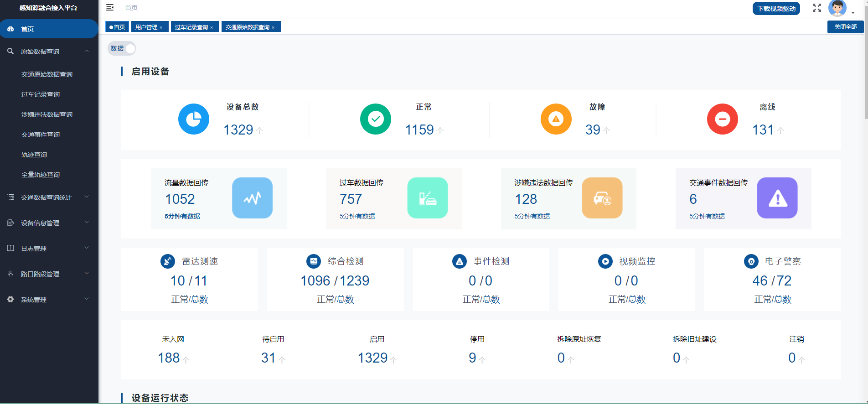Click the 过车数据回传 value 757
Viewport: 868px width, 405px height.
coord(351,199)
